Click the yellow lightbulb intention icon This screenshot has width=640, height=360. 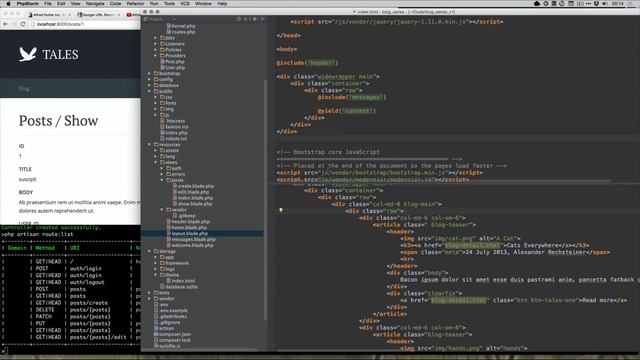[280, 210]
